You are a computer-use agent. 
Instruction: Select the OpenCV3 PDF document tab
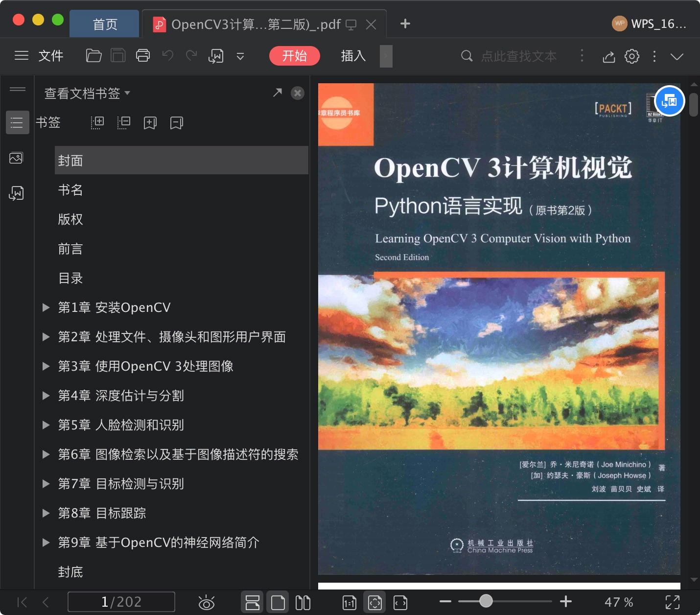tap(256, 24)
